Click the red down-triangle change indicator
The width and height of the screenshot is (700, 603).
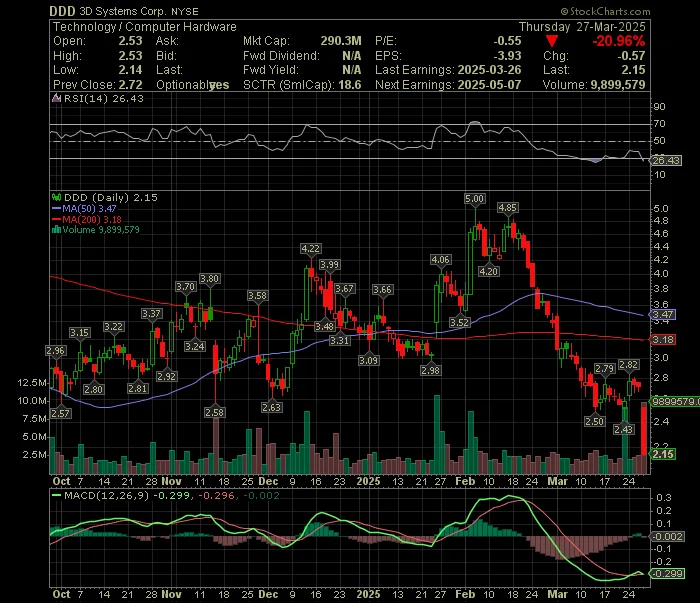(x=552, y=42)
